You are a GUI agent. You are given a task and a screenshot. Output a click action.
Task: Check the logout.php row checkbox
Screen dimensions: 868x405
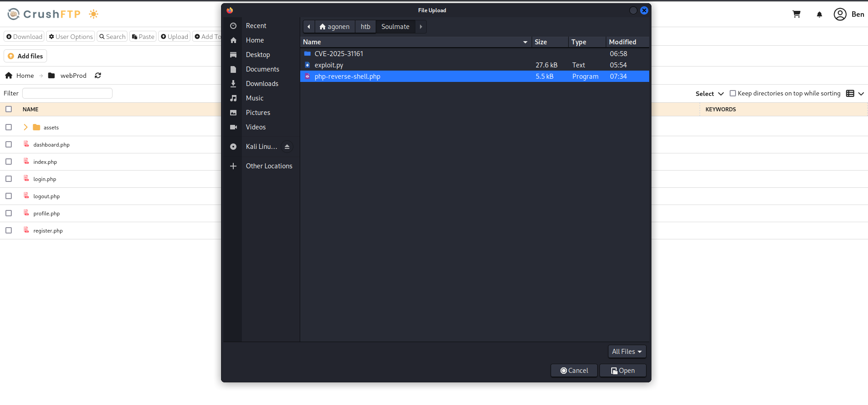click(x=9, y=196)
